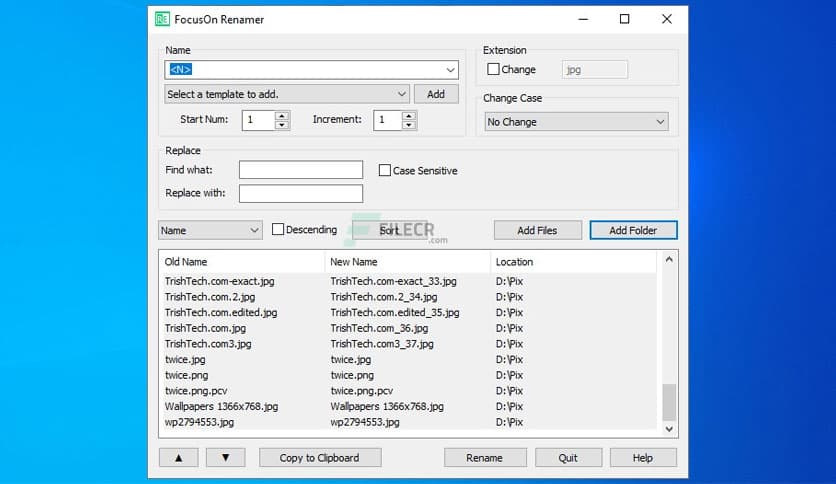Select the TrishTech.com.edited.jpg row

point(408,312)
